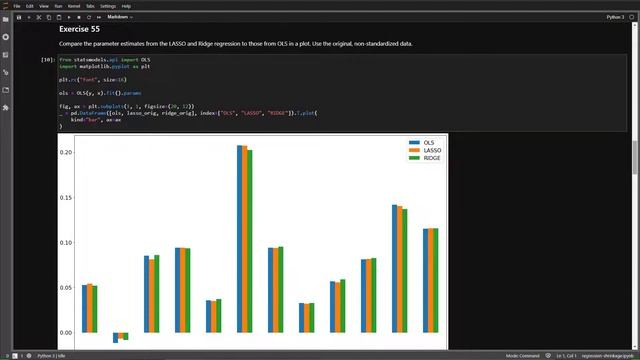The height and width of the screenshot is (360, 640).
Task: Cut the selected cell with scissors icon
Action: (39, 17)
